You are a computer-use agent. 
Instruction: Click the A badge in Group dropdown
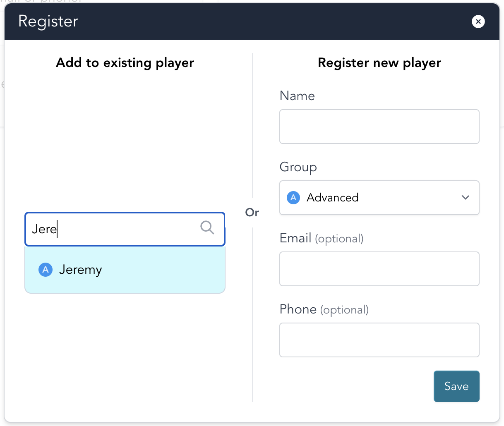pyautogui.click(x=293, y=198)
